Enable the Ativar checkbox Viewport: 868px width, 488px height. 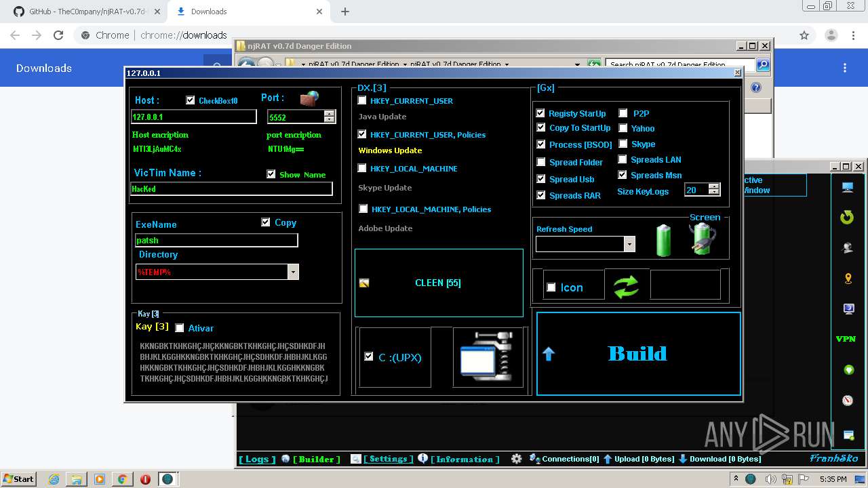coord(180,328)
